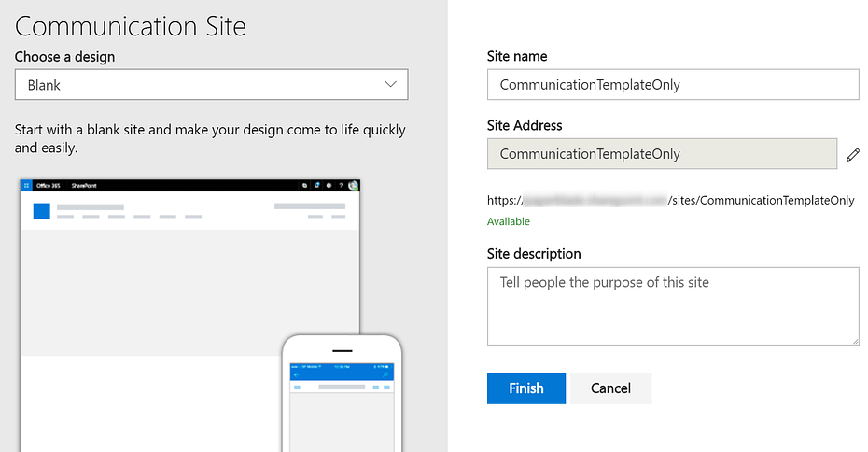Click the chevron arrow of the Blank dropdown
868x452 pixels.
point(390,85)
